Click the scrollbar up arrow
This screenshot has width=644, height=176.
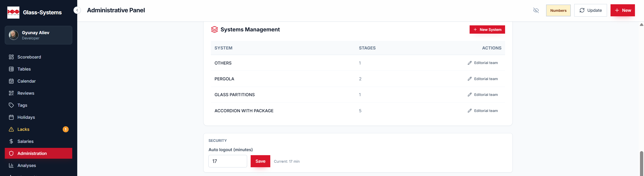click(642, 25)
